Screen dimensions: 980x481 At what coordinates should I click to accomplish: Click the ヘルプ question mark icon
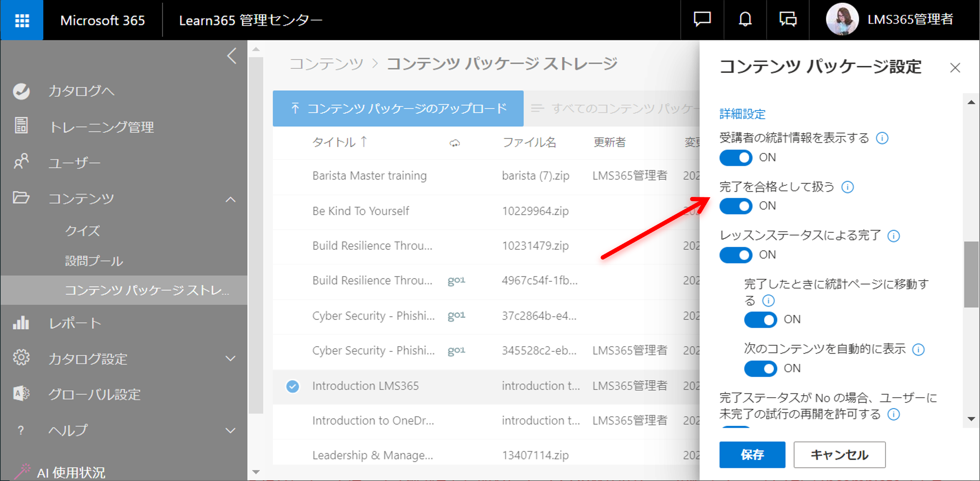pos(21,431)
